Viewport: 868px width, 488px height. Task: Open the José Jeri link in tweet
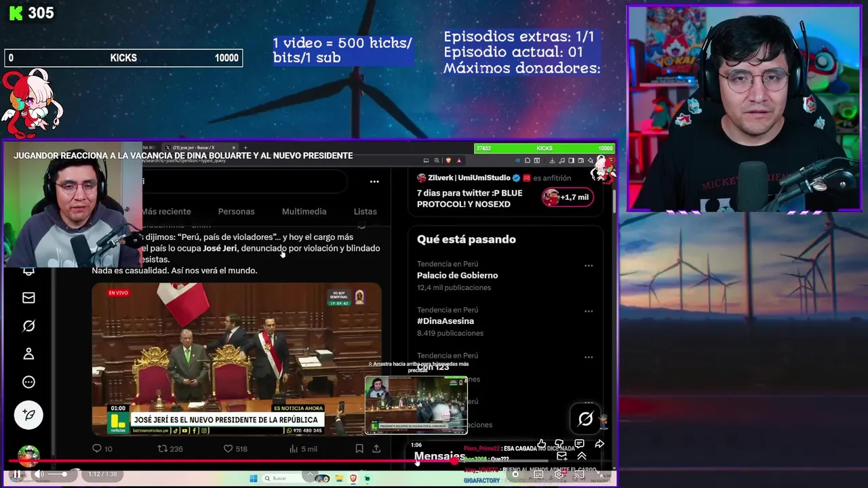[220, 248]
